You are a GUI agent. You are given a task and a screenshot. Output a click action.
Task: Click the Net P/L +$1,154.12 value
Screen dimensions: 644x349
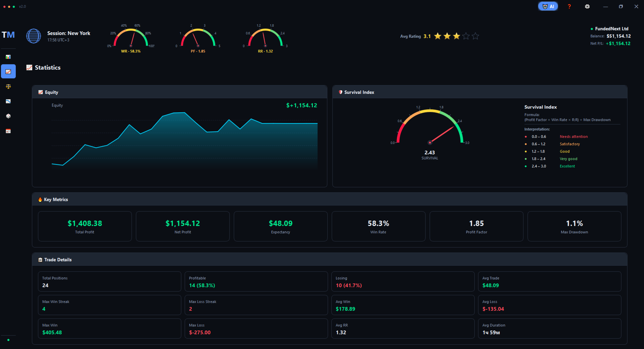tap(618, 43)
